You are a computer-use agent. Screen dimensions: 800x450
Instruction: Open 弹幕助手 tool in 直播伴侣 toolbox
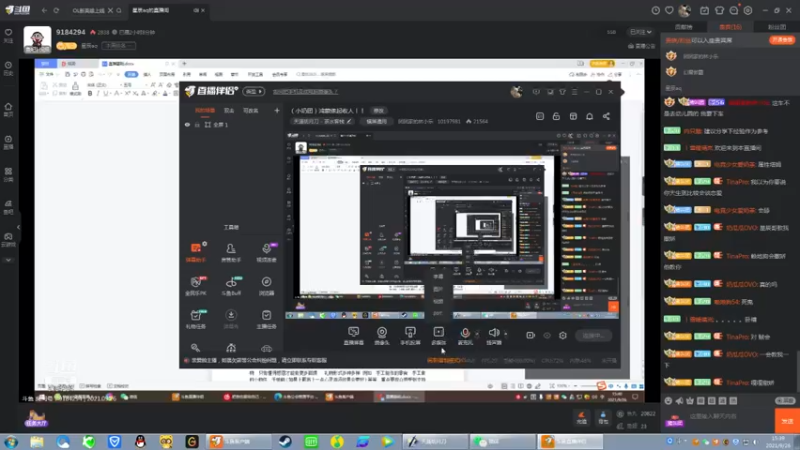196,252
